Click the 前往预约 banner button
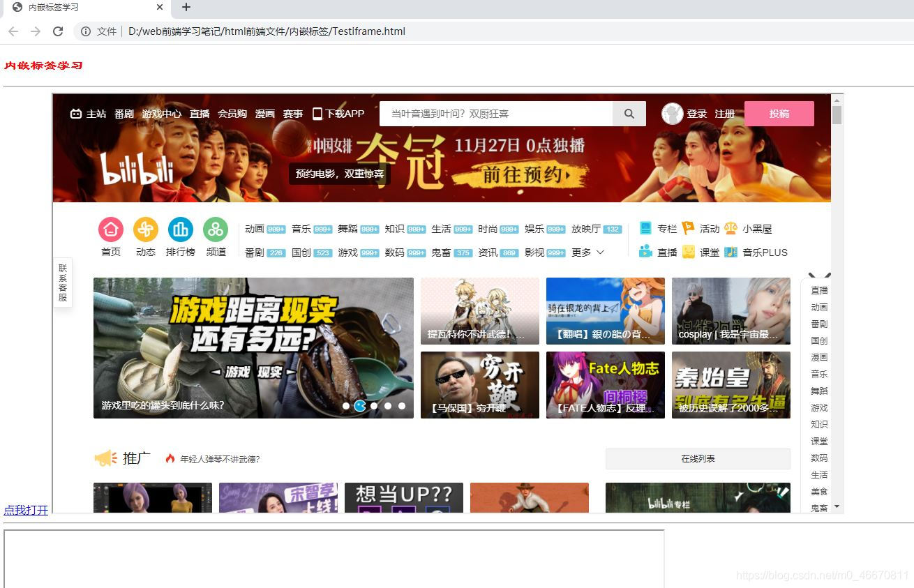Viewport: 914px width, 588px height. tap(527, 174)
